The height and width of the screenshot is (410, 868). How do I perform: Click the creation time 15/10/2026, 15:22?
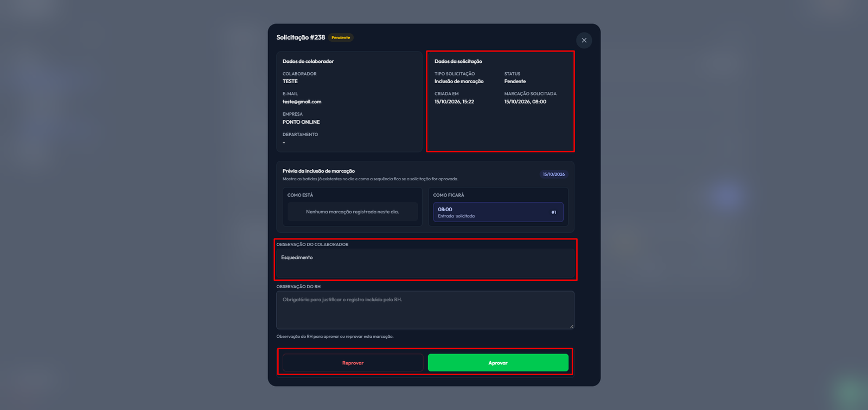point(454,102)
